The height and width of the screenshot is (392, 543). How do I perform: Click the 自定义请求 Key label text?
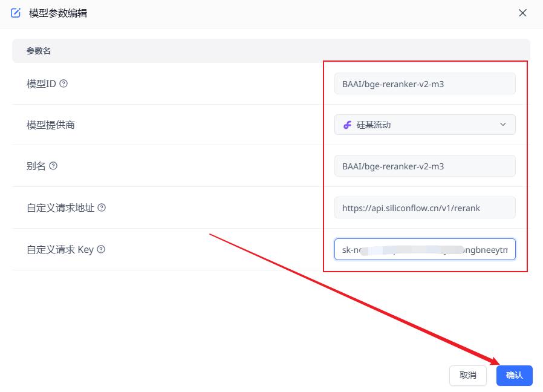pos(60,249)
